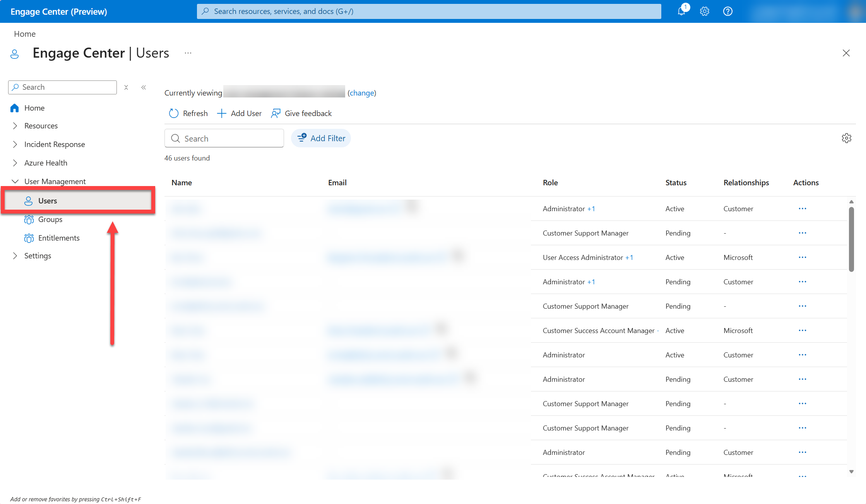Click the Add User plus icon

pos(221,113)
